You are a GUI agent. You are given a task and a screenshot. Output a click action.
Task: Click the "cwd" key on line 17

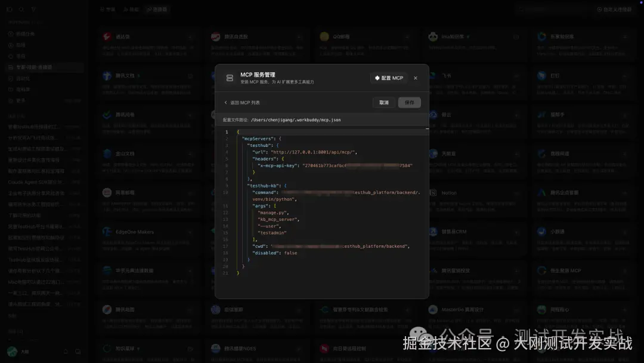pos(260,246)
